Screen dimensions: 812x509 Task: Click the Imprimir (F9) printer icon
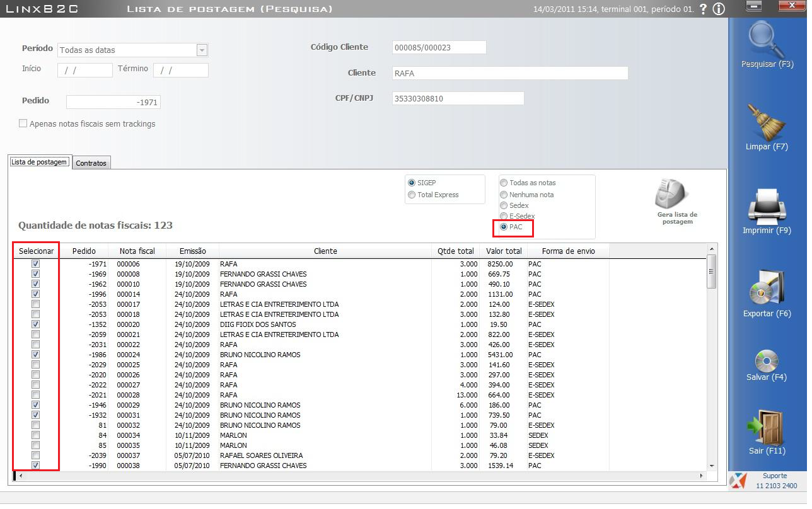[767, 207]
